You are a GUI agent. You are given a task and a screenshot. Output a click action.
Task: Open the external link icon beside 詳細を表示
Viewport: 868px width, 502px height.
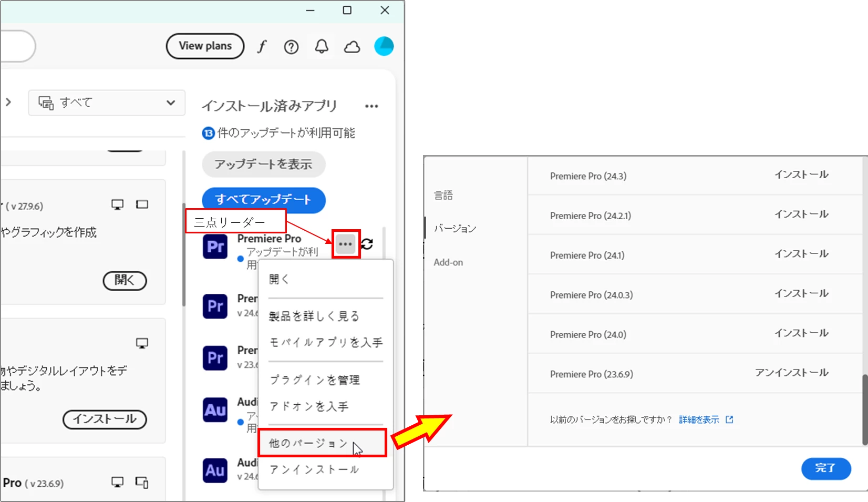[729, 419]
